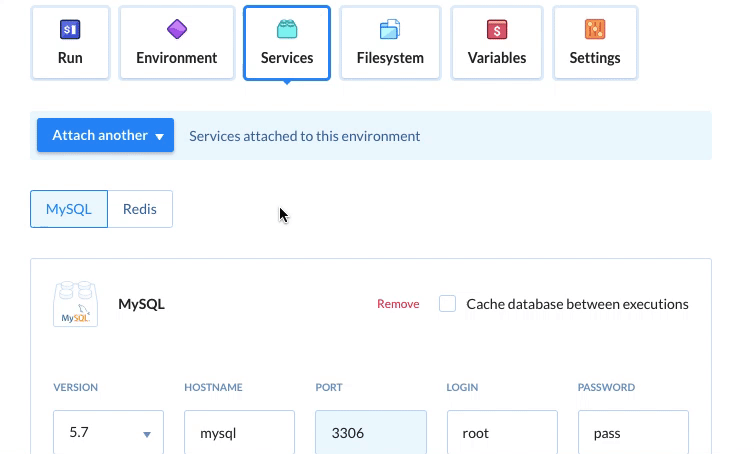This screenshot has width=756, height=454.
Task: Click the blue Filesystem folder icon
Action: coord(390,29)
